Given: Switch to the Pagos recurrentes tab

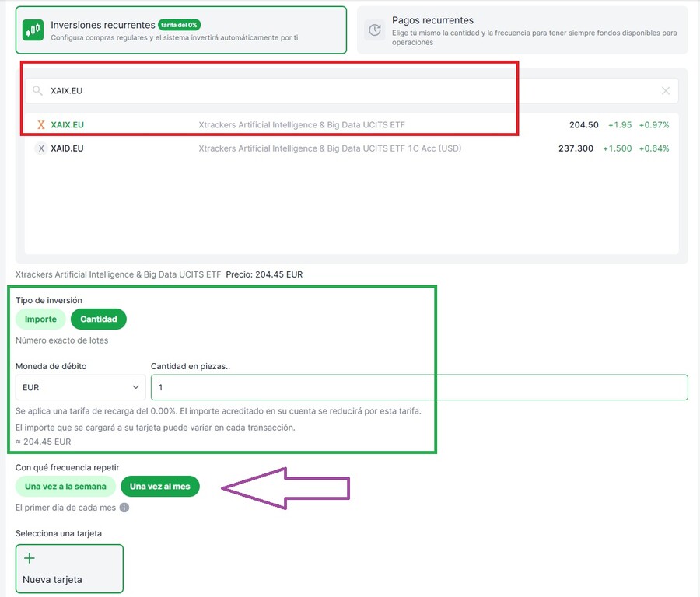Looking at the screenshot, I should point(523,30).
